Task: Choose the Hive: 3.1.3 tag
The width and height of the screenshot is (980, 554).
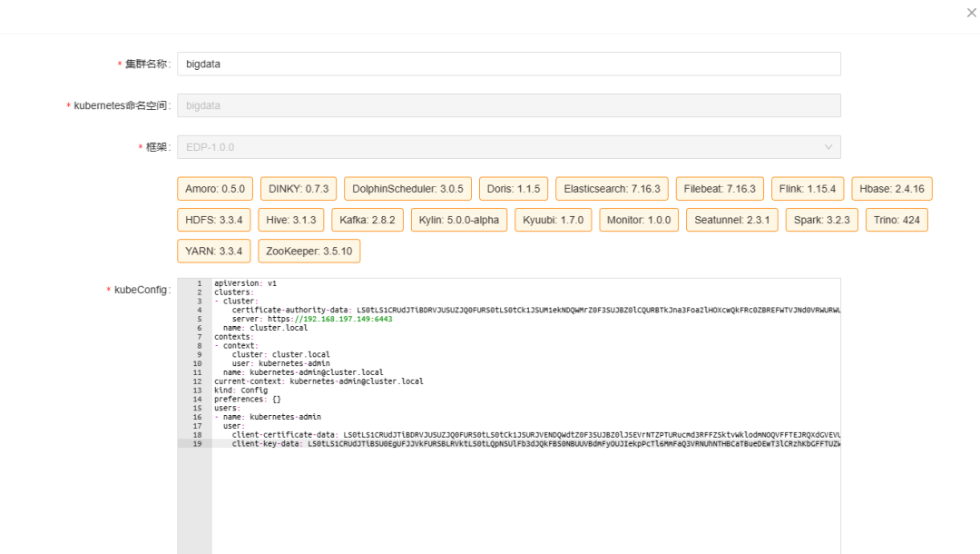Action: click(290, 220)
